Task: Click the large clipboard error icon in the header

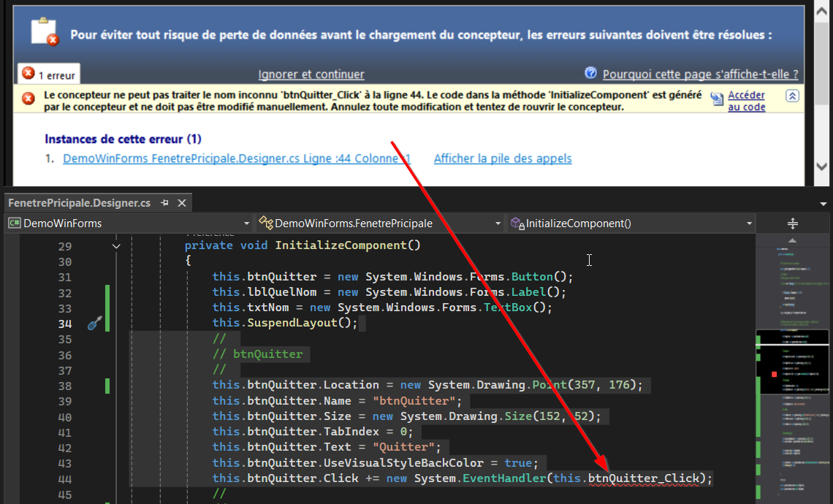Action: tap(45, 32)
